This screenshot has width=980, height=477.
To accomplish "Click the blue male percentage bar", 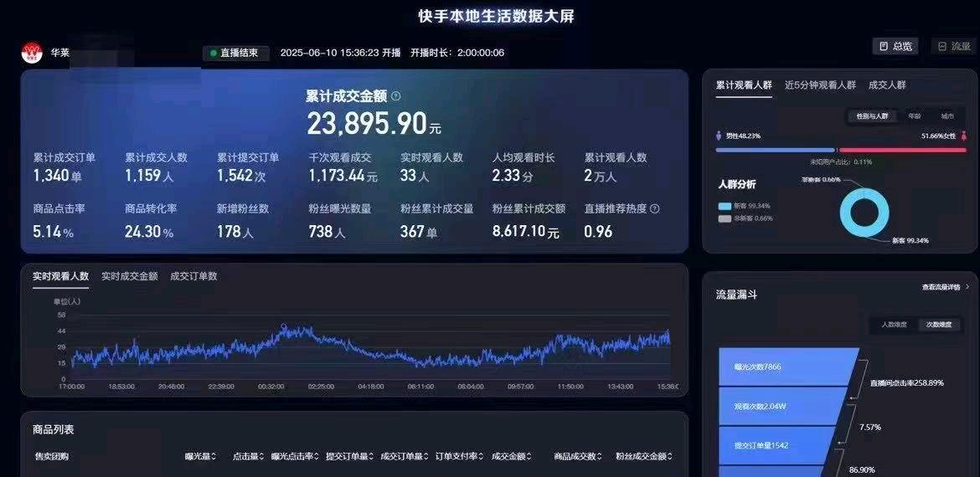I will pos(775,150).
